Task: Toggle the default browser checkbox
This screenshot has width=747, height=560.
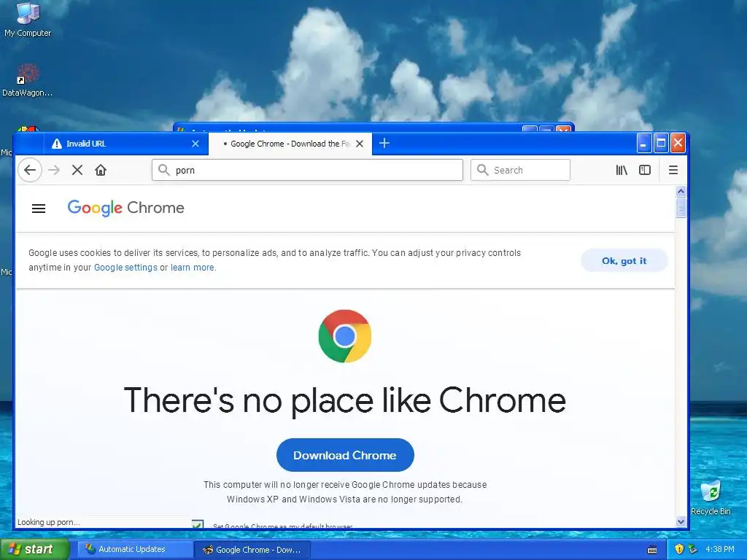Action: coord(197,524)
